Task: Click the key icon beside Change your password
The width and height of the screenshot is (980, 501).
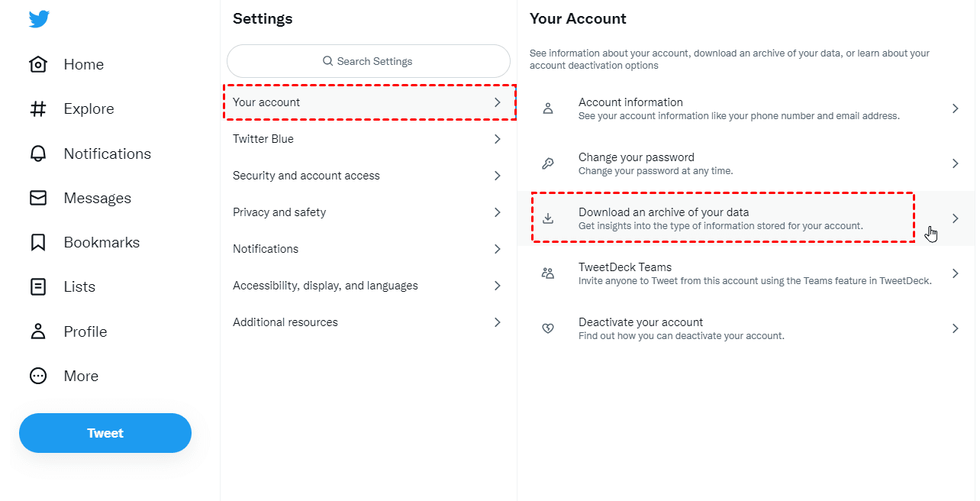Action: coord(548,163)
